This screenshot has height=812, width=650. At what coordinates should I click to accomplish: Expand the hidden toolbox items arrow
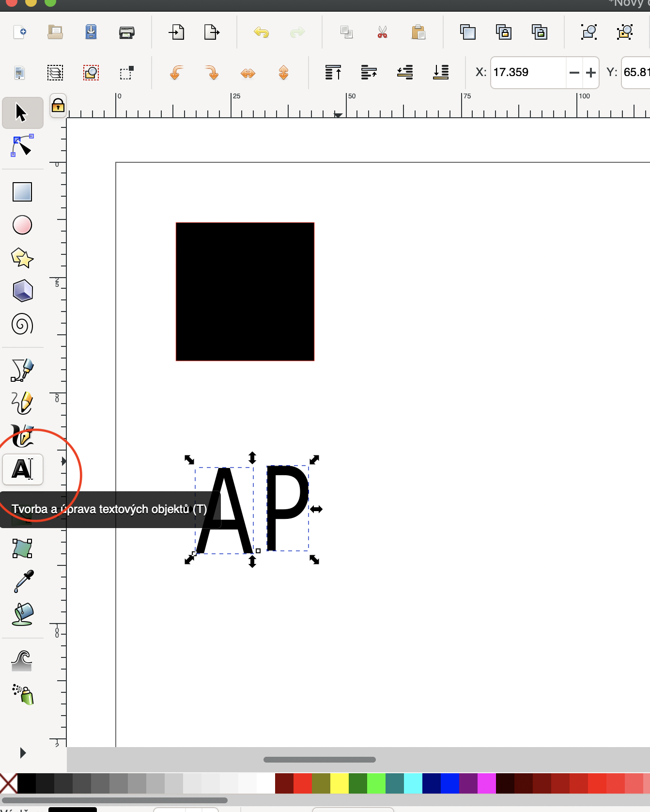[x=22, y=752]
